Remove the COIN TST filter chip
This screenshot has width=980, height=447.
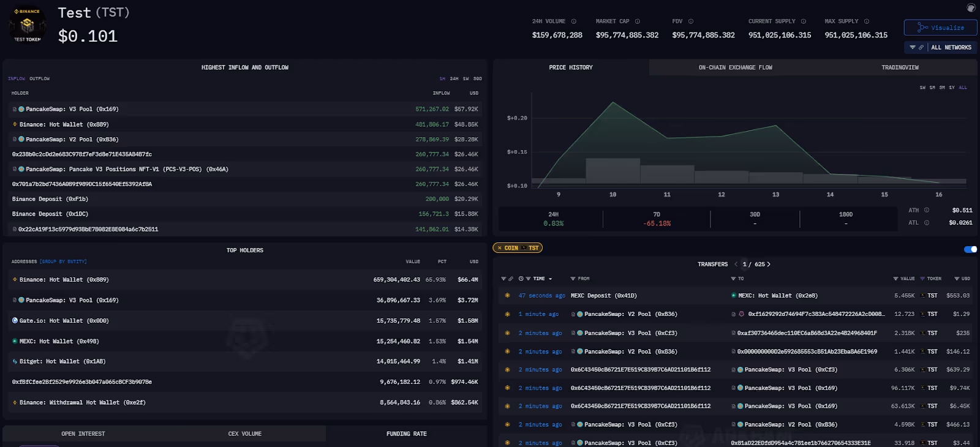tap(500, 248)
